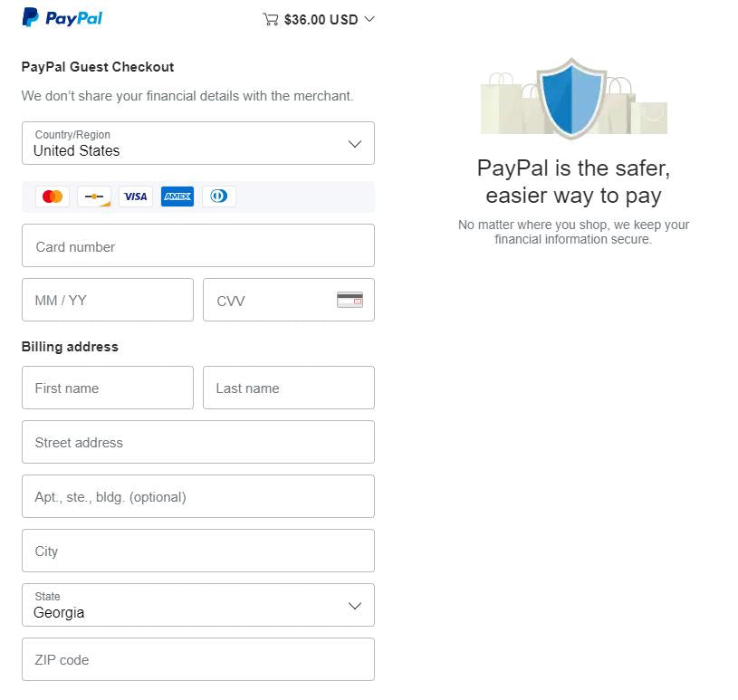The width and height of the screenshot is (738, 700).
Task: Open the State dropdown showing Georgia
Action: 198,605
